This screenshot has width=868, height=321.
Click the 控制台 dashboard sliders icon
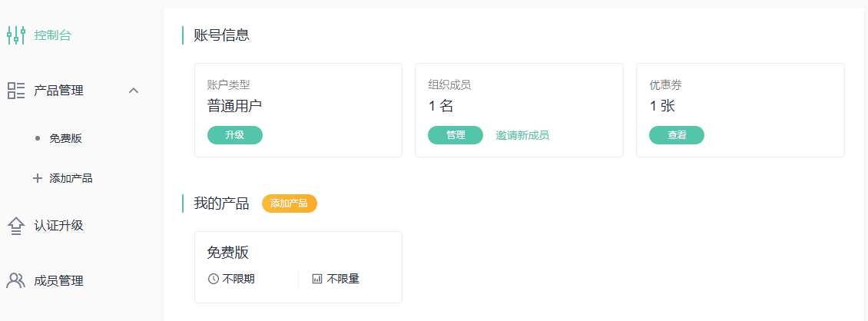16,35
